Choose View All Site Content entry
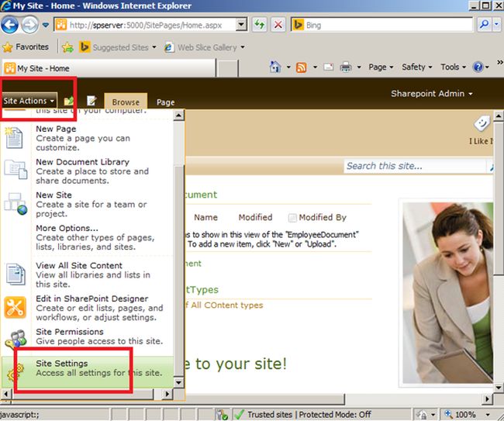Viewport: 504px width, 421px height. (87, 274)
